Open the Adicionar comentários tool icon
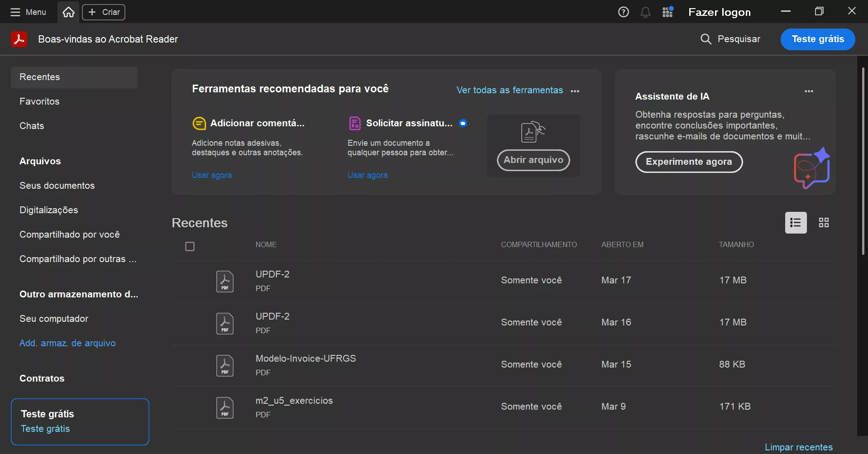The width and height of the screenshot is (868, 454). (199, 123)
